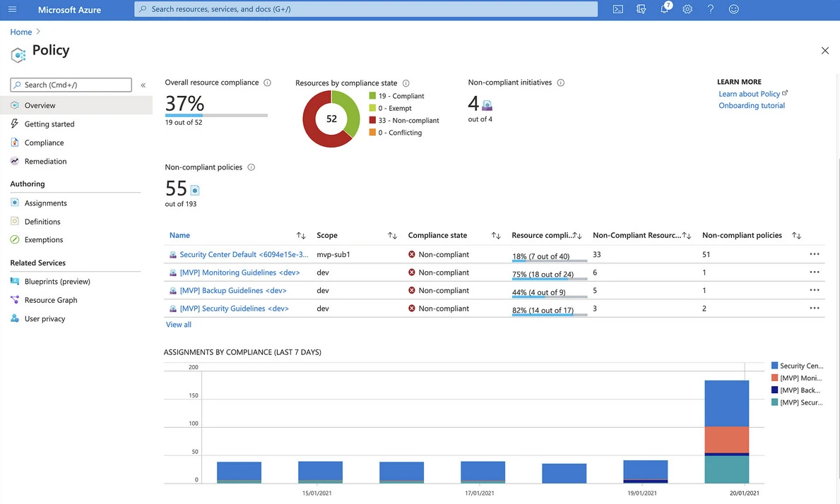The width and height of the screenshot is (840, 504).
Task: Open the Azure portal hamburger menu
Action: pos(12,9)
